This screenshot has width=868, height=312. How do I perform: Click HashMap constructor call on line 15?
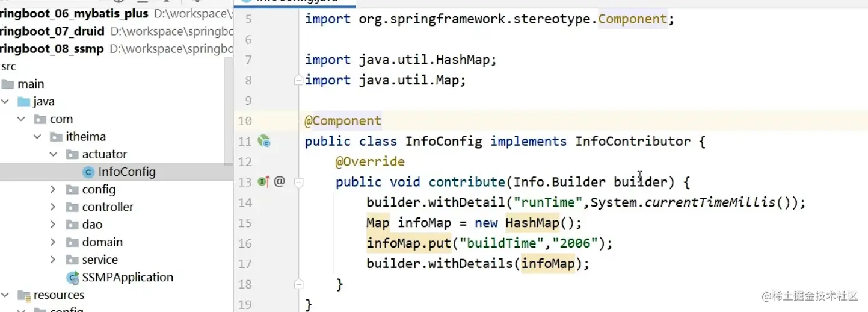point(532,223)
